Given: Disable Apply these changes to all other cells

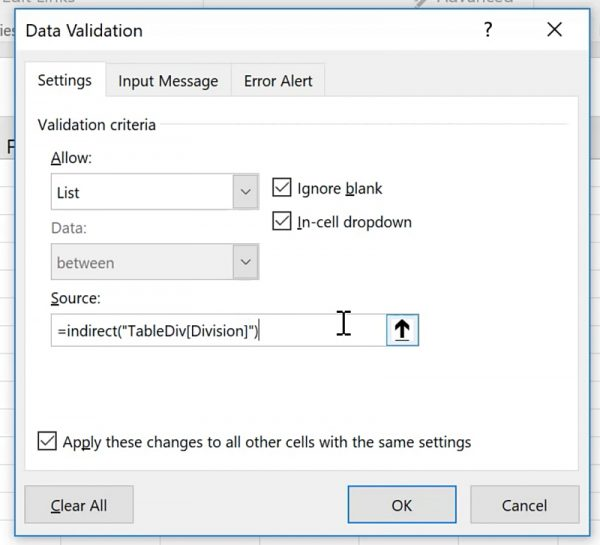Looking at the screenshot, I should (x=47, y=441).
